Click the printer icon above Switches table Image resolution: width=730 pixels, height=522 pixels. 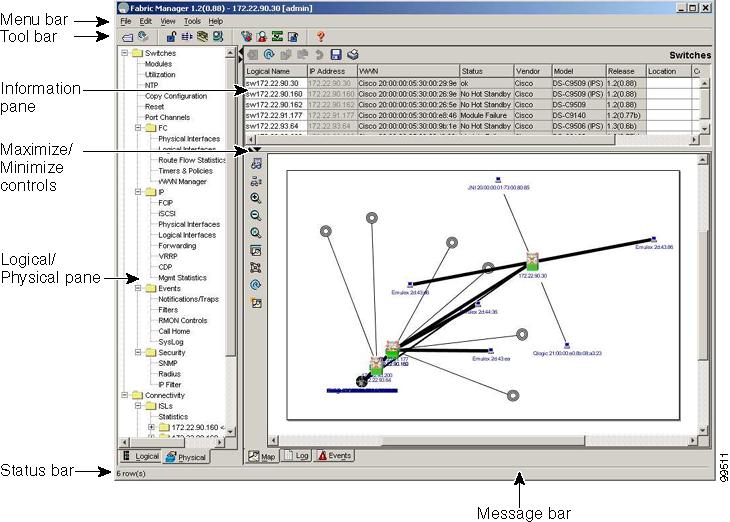tap(352, 54)
